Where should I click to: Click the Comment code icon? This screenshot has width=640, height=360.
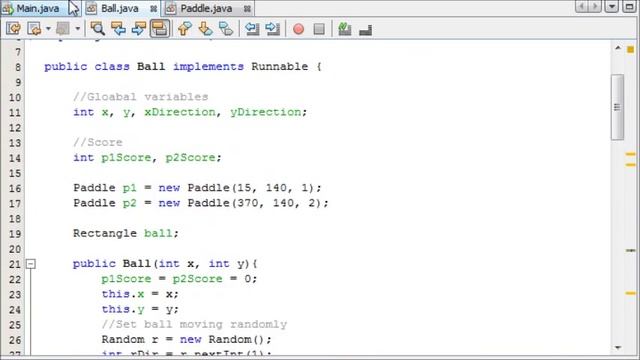pyautogui.click(x=345, y=29)
